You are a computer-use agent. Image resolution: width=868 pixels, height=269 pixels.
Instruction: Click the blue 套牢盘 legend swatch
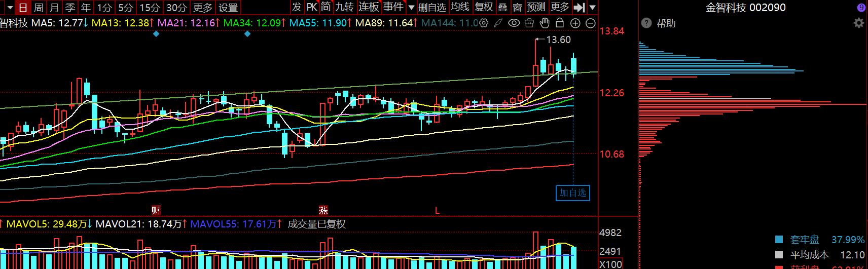tap(779, 239)
